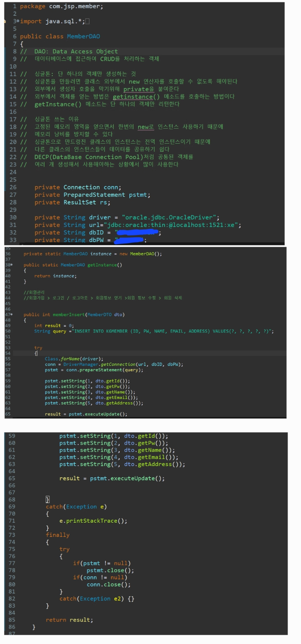
Task: Click the condition "if(conn != null)"
Action: pyautogui.click(x=100, y=577)
